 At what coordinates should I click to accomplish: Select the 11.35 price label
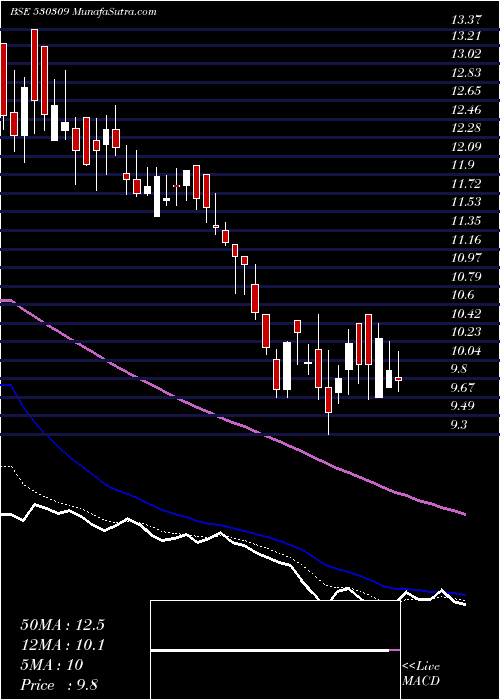[466, 221]
